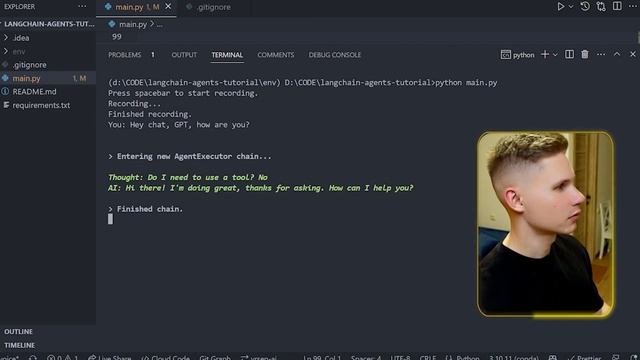Click the EXPLORER panel title
The height and width of the screenshot is (360, 640).
click(20, 7)
